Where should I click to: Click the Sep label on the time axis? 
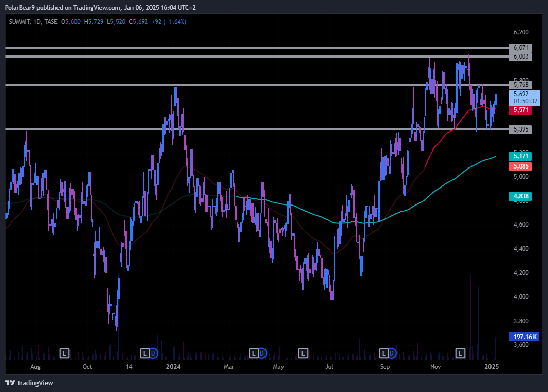tap(385, 367)
